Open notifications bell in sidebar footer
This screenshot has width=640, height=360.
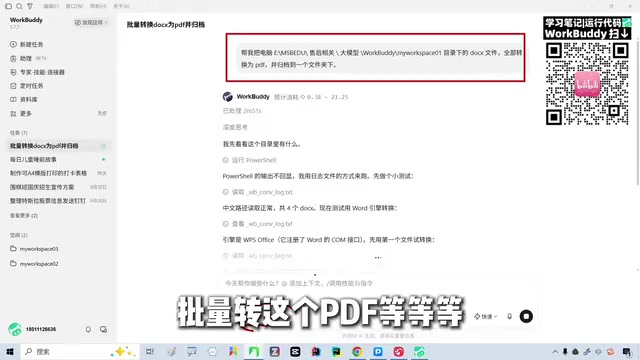pyautogui.click(x=88, y=329)
